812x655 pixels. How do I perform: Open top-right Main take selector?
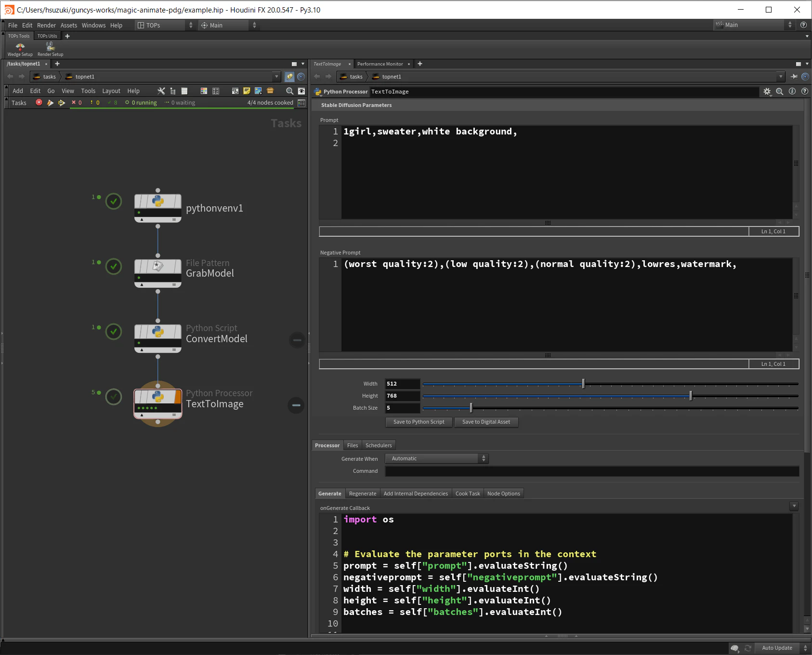tap(754, 25)
